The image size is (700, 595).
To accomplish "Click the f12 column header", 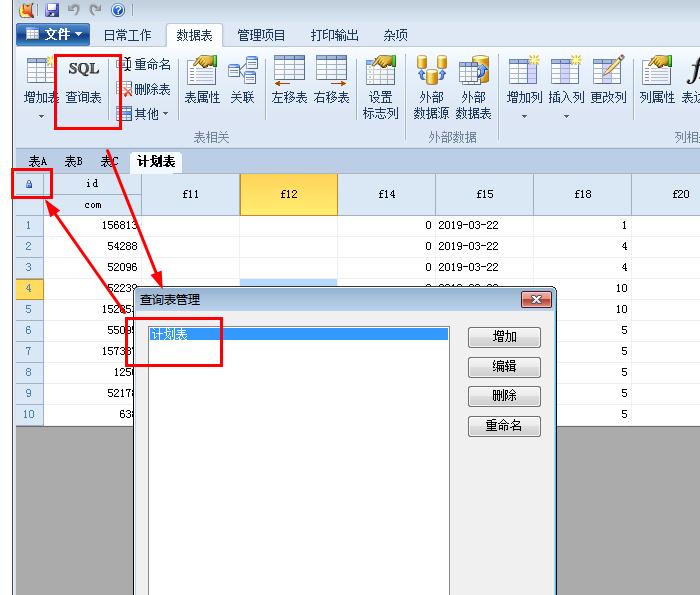I will [288, 194].
